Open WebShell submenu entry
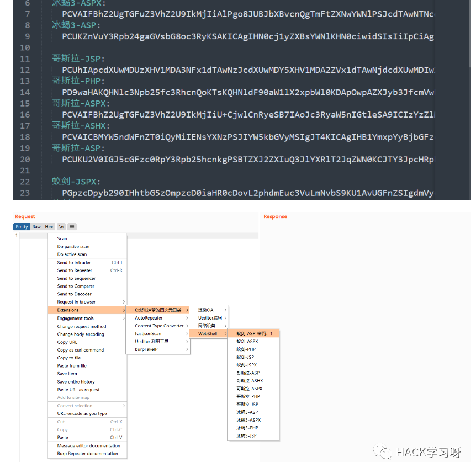 (x=209, y=334)
